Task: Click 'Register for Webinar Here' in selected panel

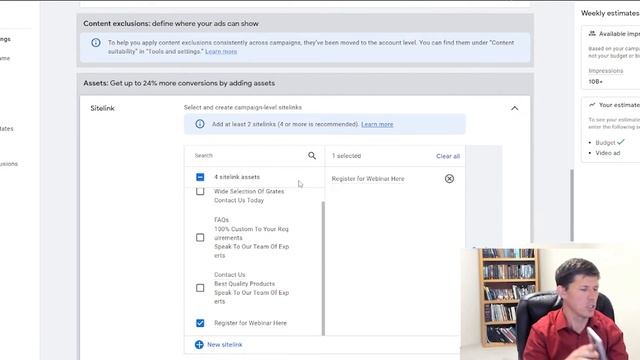Action: click(x=368, y=179)
